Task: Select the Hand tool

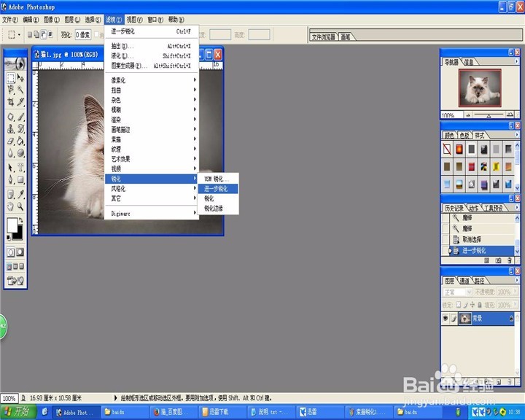Action: pyautogui.click(x=11, y=206)
